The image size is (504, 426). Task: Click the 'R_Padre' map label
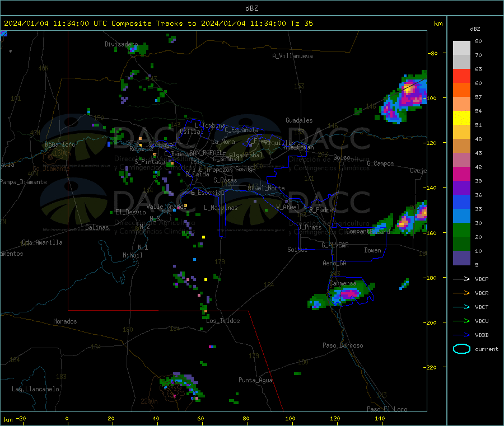[x=321, y=210]
